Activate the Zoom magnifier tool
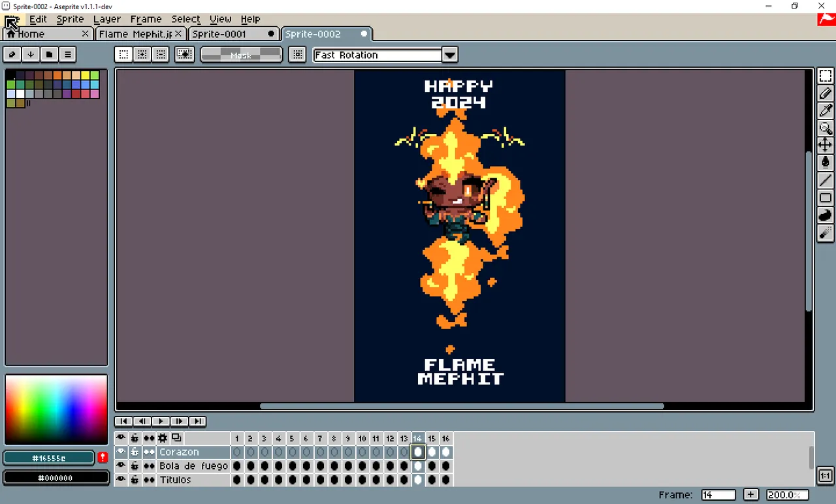 click(826, 128)
